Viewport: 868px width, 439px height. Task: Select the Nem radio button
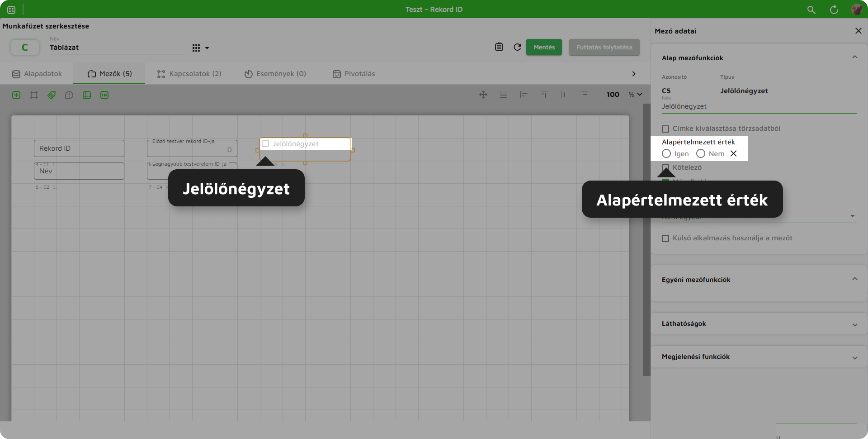coord(701,154)
